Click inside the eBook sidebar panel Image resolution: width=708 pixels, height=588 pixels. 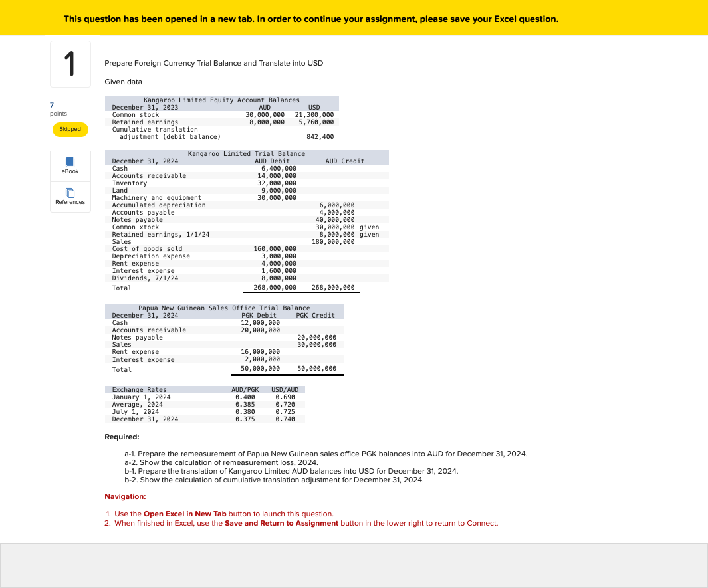point(70,166)
